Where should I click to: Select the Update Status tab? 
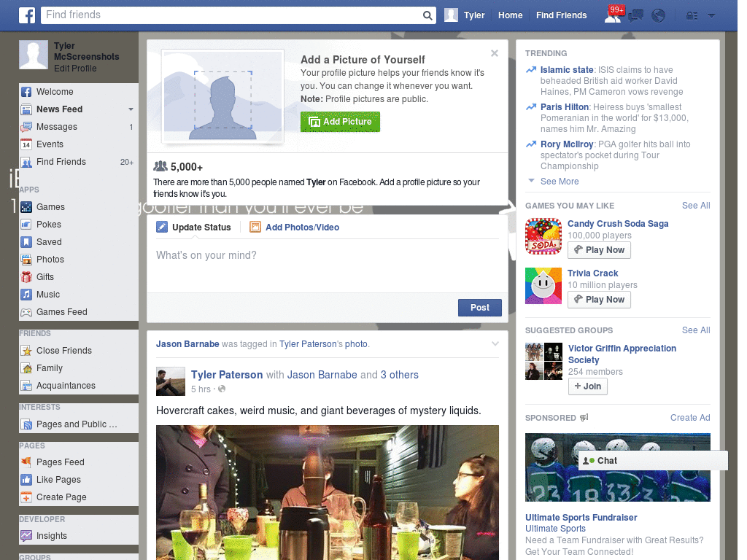coord(194,227)
